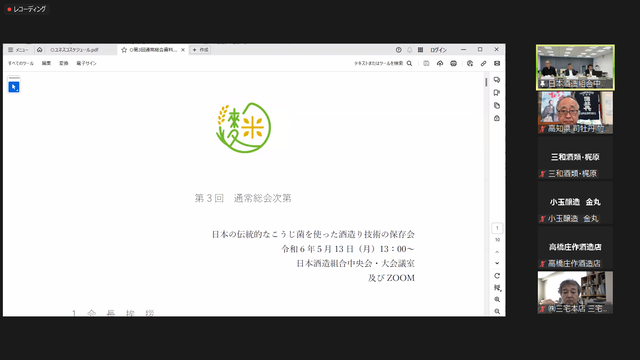Maximize the Acrobat window
The height and width of the screenshot is (360, 640).
pos(480,50)
